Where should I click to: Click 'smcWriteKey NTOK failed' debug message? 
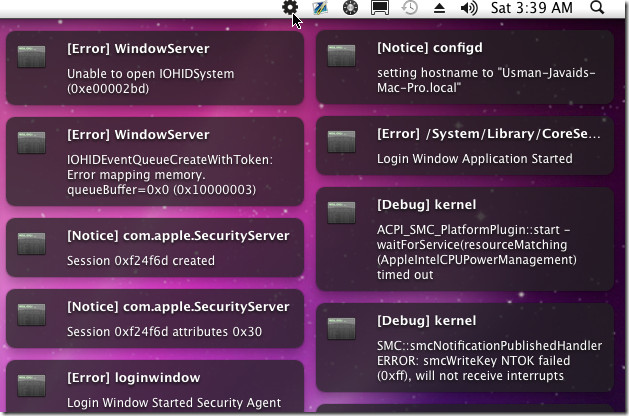489,361
